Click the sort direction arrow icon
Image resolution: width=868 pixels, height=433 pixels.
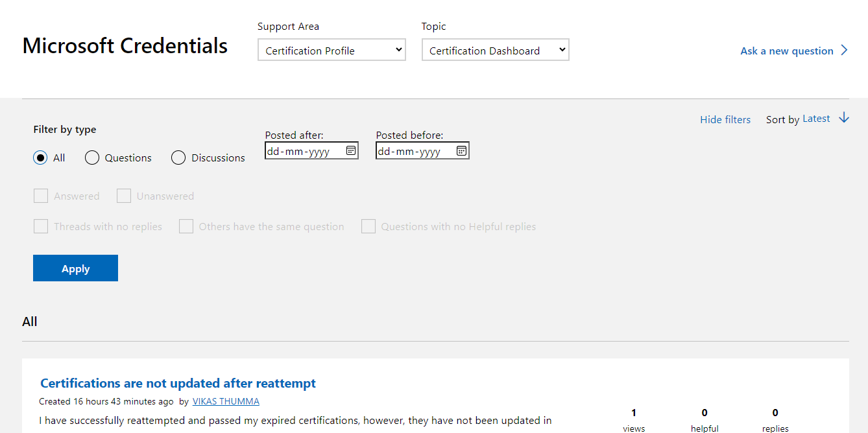[843, 118]
